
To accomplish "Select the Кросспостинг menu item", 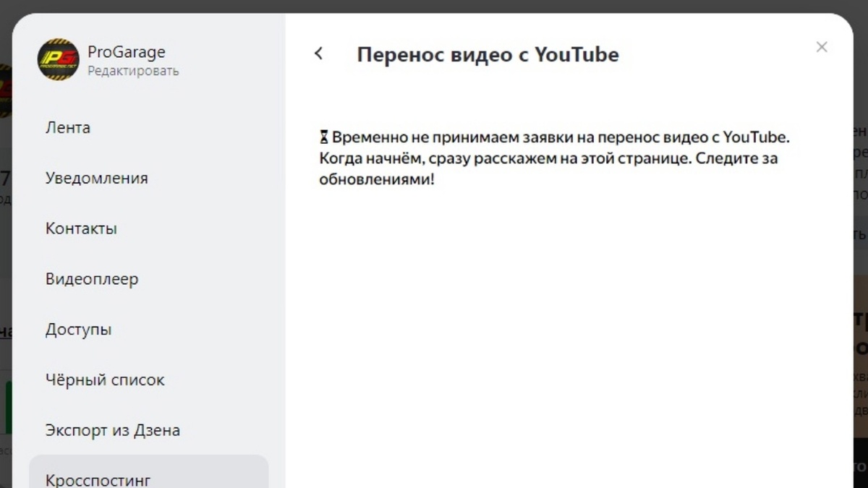I will (148, 472).
